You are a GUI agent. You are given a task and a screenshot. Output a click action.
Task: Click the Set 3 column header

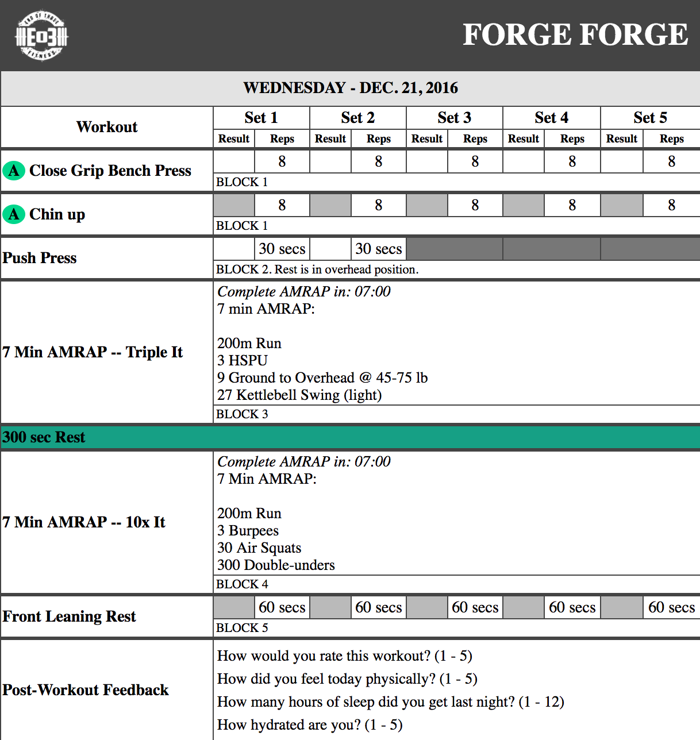click(x=454, y=118)
